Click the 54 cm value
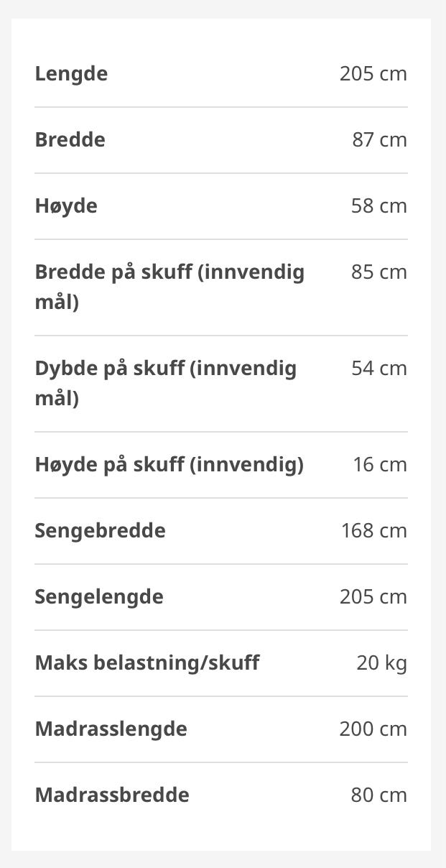446x868 pixels. pos(379,369)
